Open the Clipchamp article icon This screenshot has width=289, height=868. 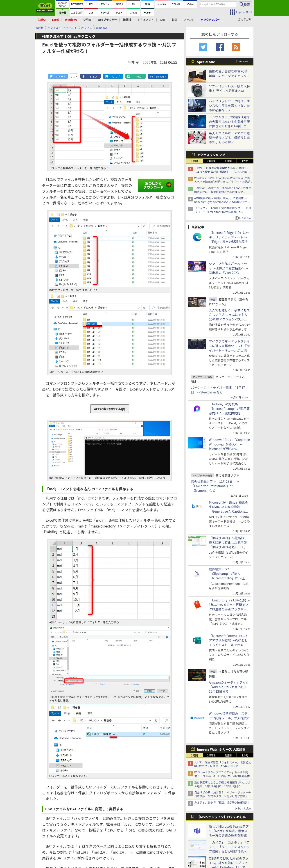(x=197, y=573)
